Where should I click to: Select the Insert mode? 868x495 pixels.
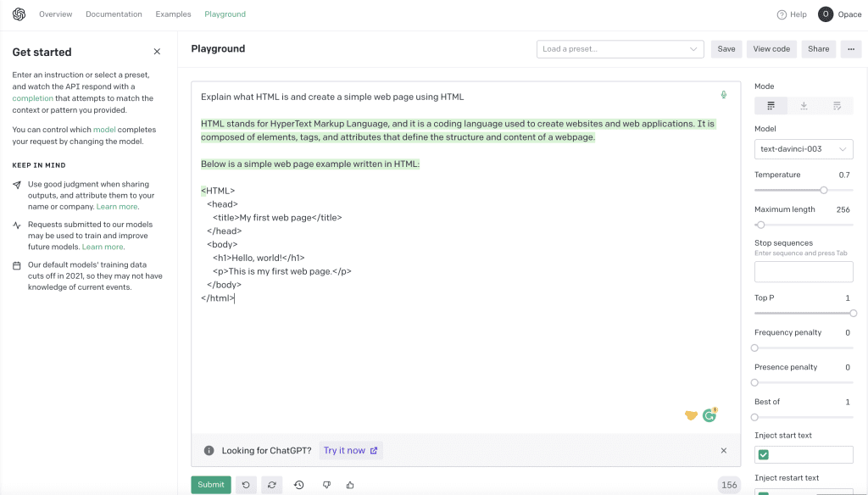click(804, 106)
